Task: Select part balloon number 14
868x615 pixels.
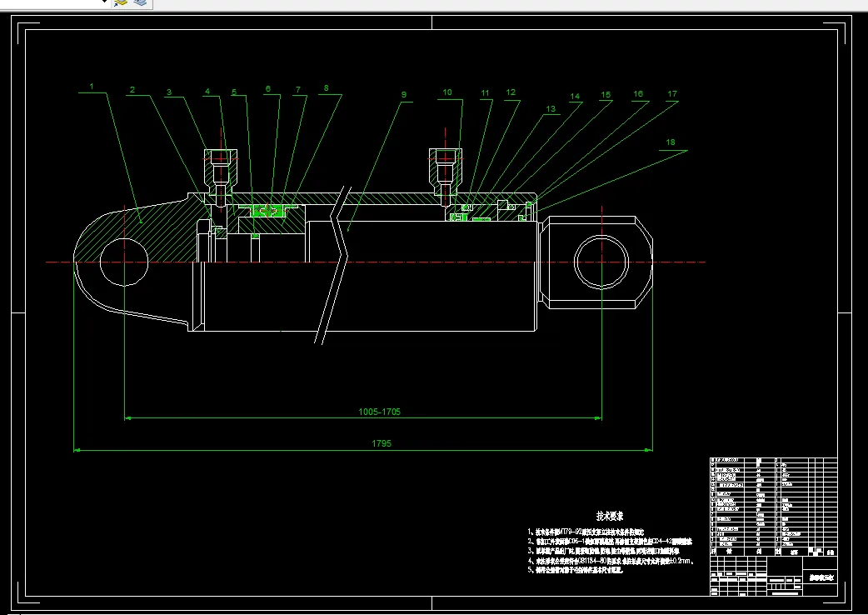Action: point(575,97)
